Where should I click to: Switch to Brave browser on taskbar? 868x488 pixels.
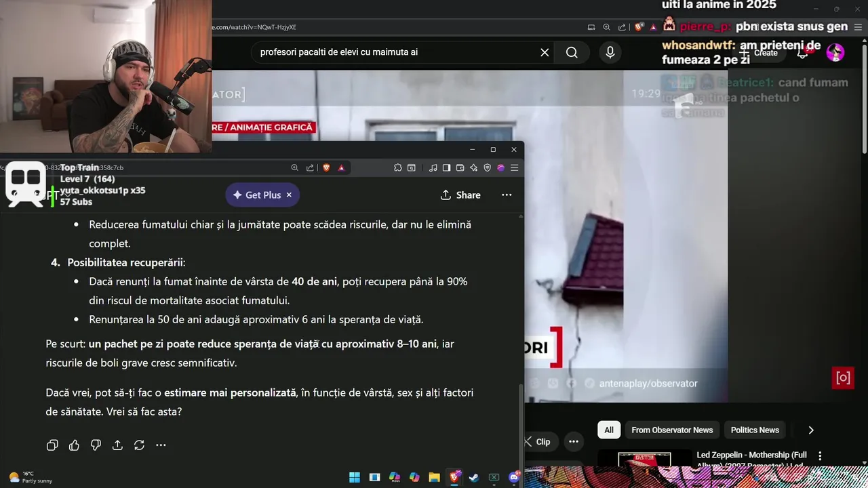click(454, 477)
